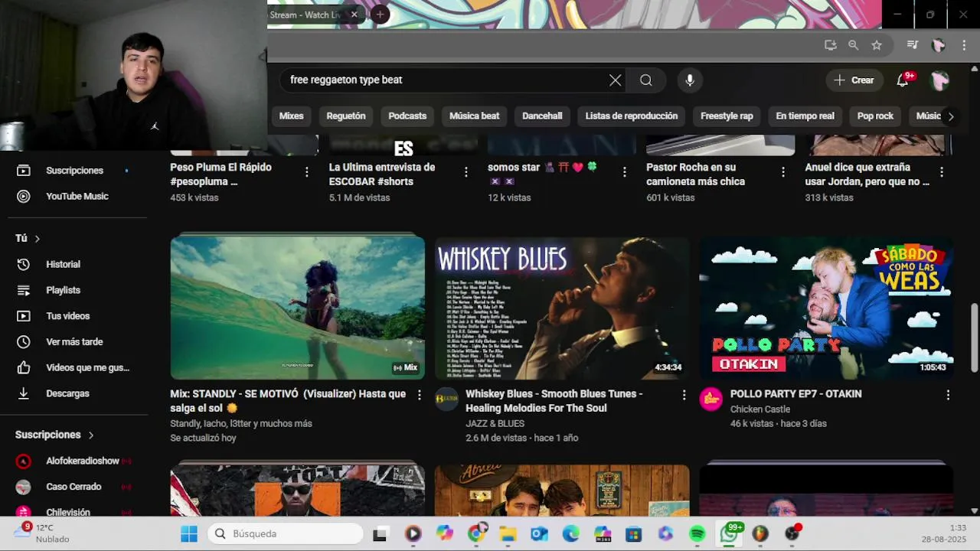The height and width of the screenshot is (551, 980).
Task: Play the Whiskey Blues thumbnail
Action: pos(562,308)
